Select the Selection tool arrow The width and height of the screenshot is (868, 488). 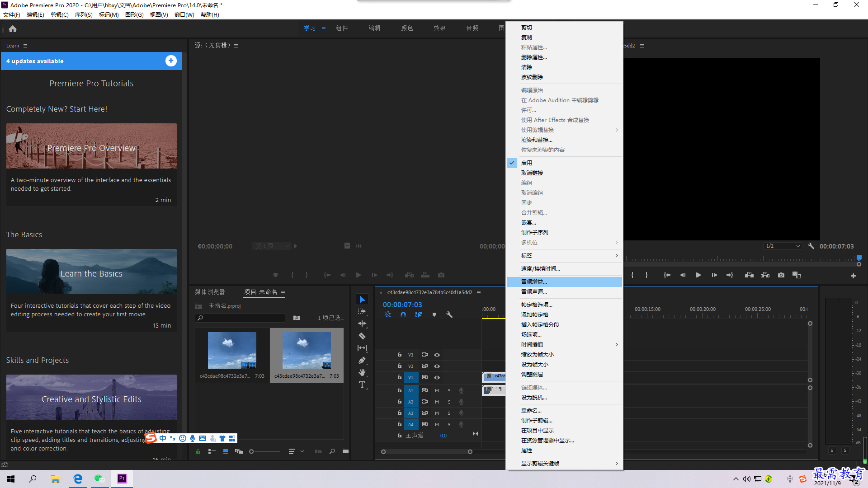tap(362, 299)
